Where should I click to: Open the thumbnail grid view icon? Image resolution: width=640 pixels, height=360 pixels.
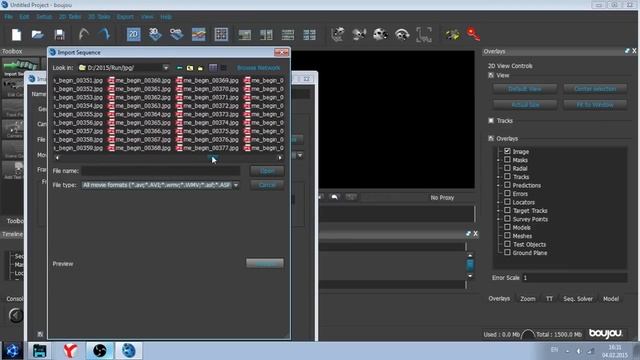[221, 35]
